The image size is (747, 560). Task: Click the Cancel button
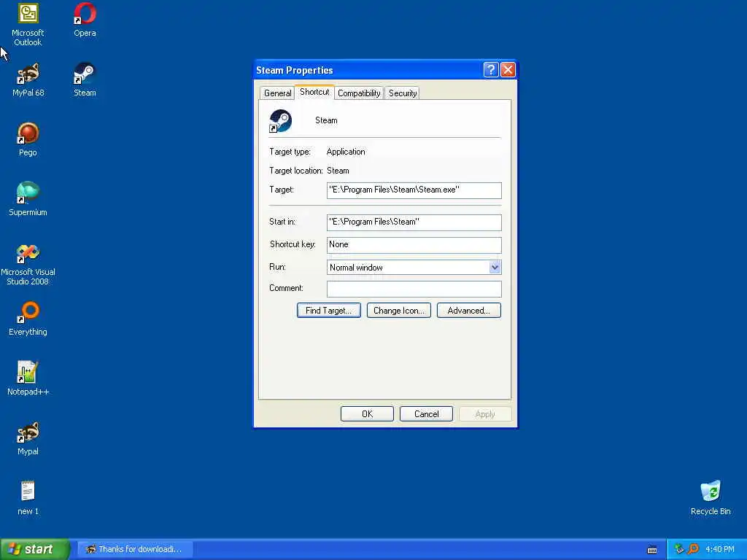[426, 414]
